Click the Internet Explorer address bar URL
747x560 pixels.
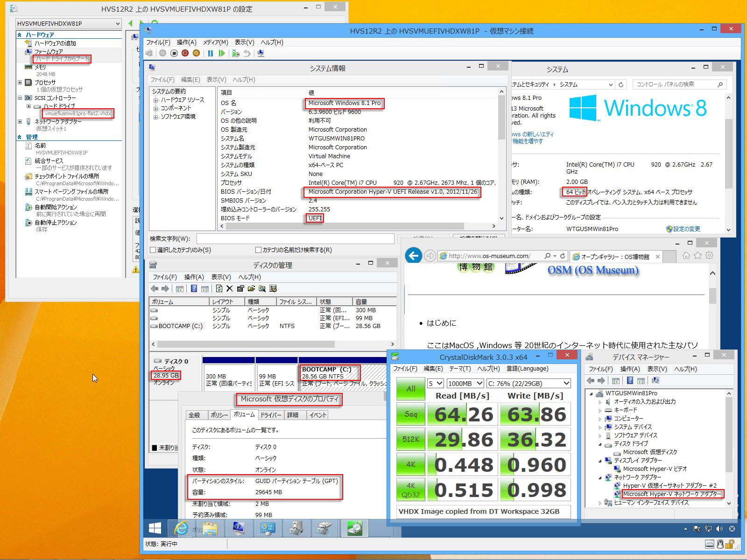[489, 256]
